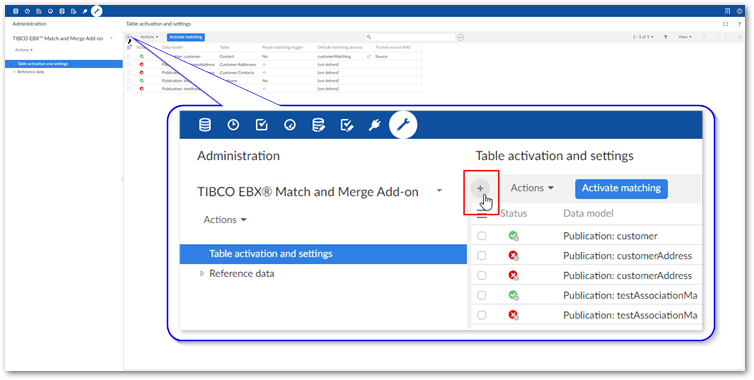The image size is (754, 380).
Task: Open the user avatar at top right
Action: tap(740, 11)
